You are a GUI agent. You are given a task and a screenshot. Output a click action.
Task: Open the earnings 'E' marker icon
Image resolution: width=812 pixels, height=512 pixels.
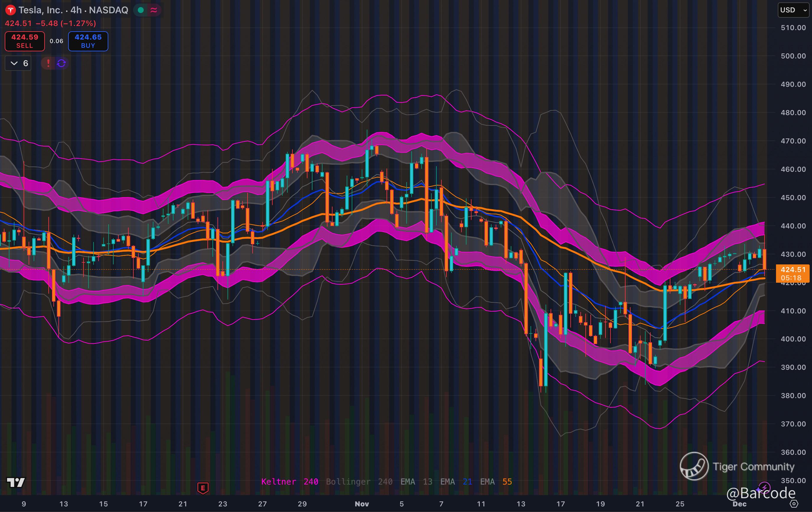point(203,488)
